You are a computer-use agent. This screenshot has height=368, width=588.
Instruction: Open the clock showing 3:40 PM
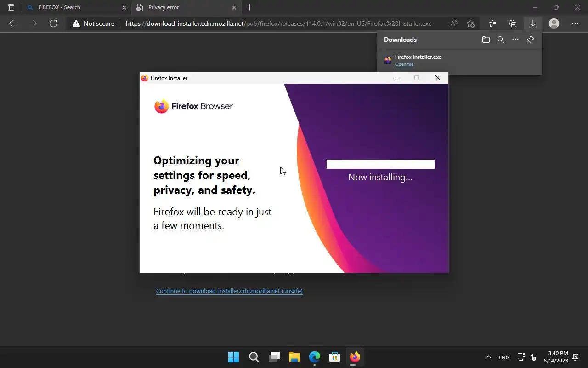tap(556, 357)
